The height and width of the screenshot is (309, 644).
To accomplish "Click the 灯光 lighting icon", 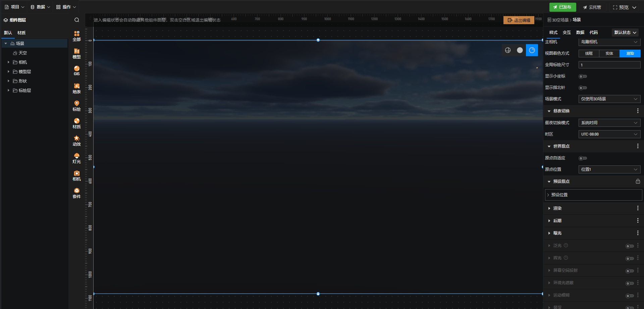I will coord(76,158).
